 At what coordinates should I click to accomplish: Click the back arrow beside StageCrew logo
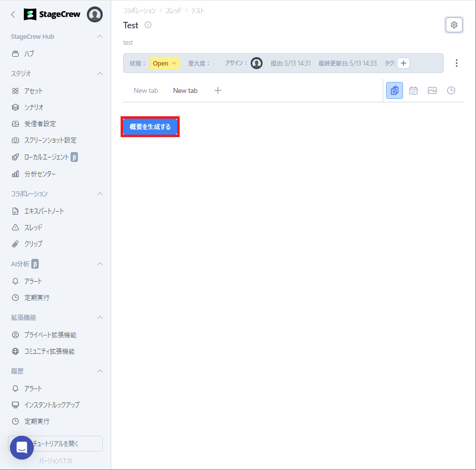pos(13,15)
